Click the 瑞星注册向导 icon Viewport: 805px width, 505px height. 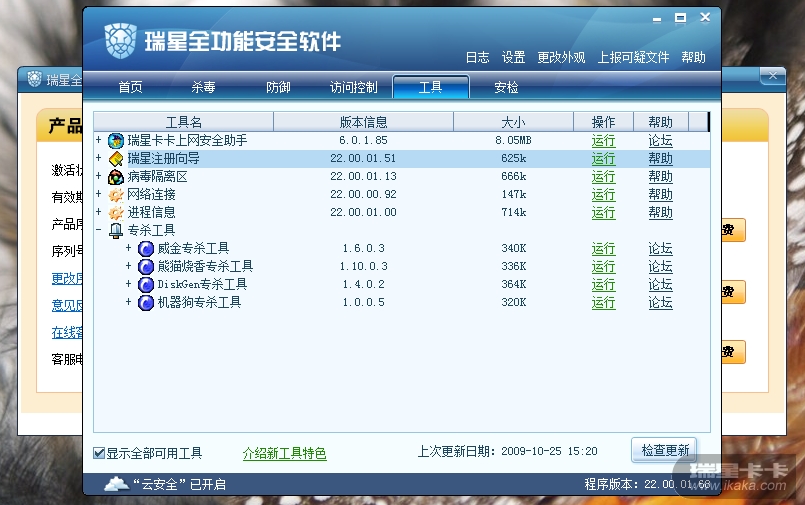[x=116, y=159]
